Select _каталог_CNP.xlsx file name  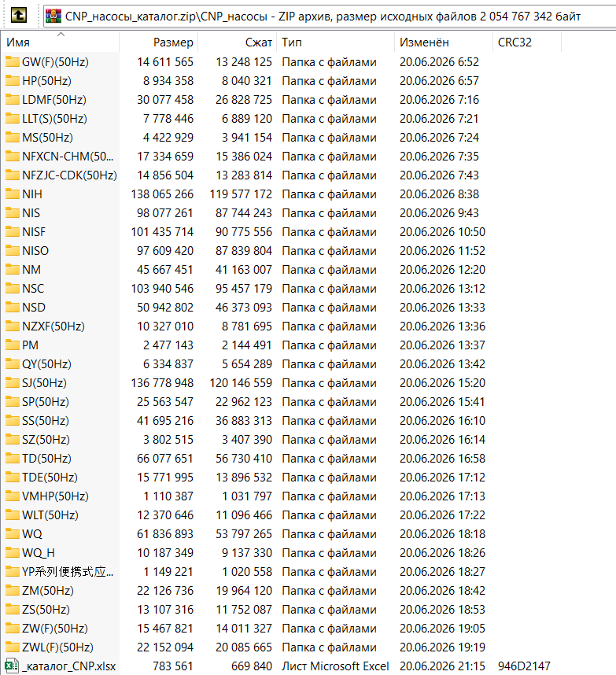tap(69, 666)
